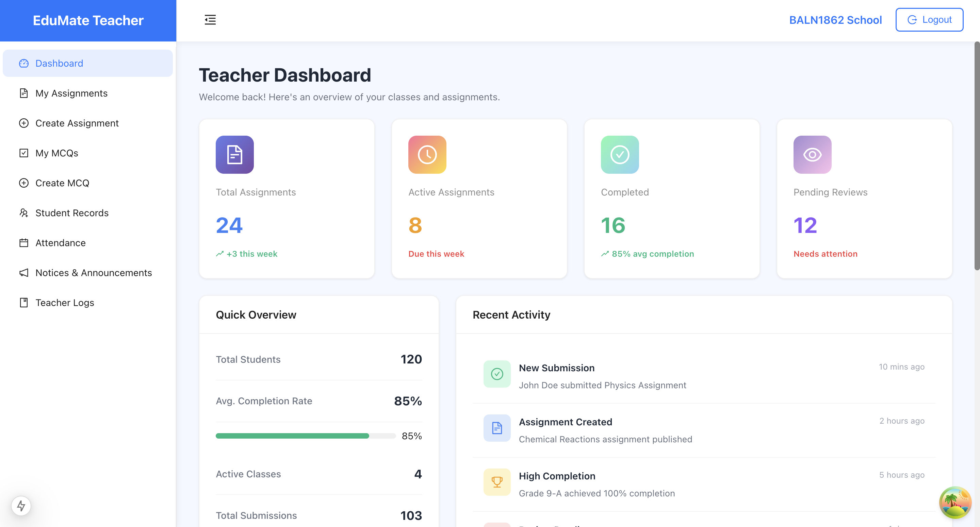Click the Completed checkmark badge
The image size is (980, 527).
pyautogui.click(x=619, y=155)
